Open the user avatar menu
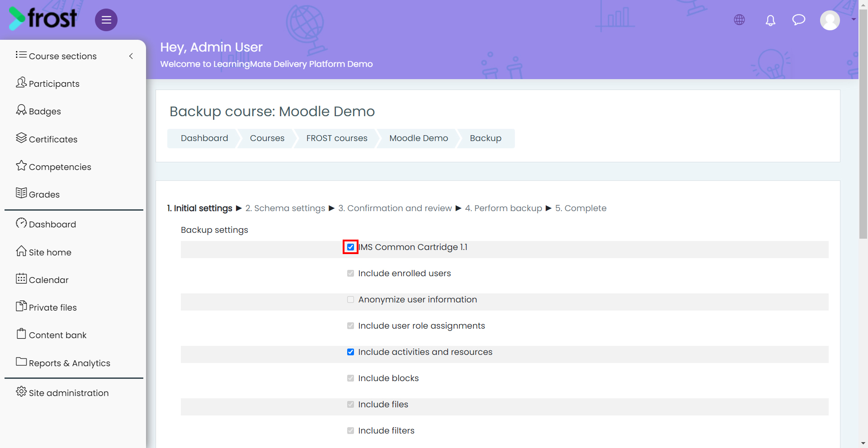Viewport: 868px width, 448px height. (830, 20)
